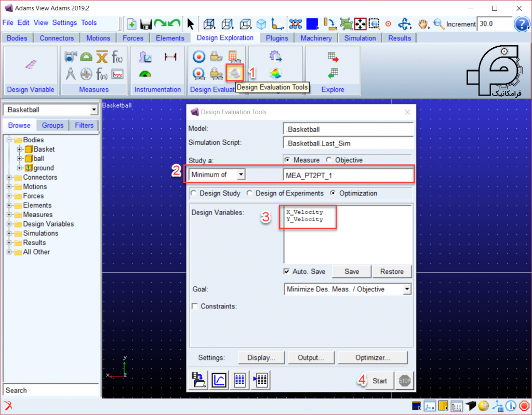Click the point-to-point dimension instrumentation icon
Image resolution: width=532 pixels, height=415 pixels.
170,57
